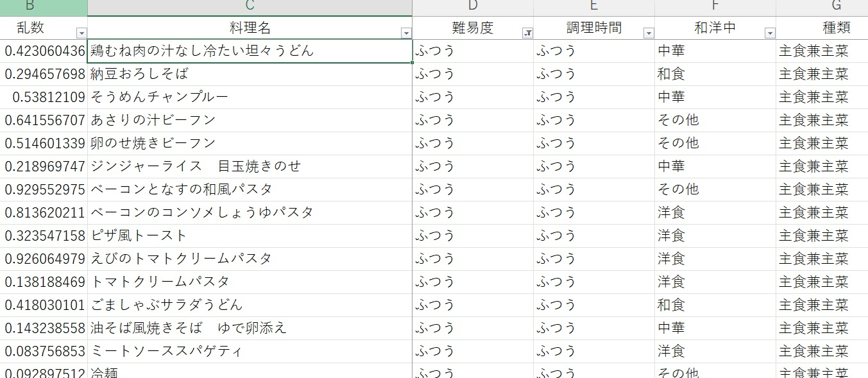Select 主食兼主菜 in the あさりの汁ビーフン row
Image resolution: width=868 pixels, height=378 pixels.
(x=822, y=121)
